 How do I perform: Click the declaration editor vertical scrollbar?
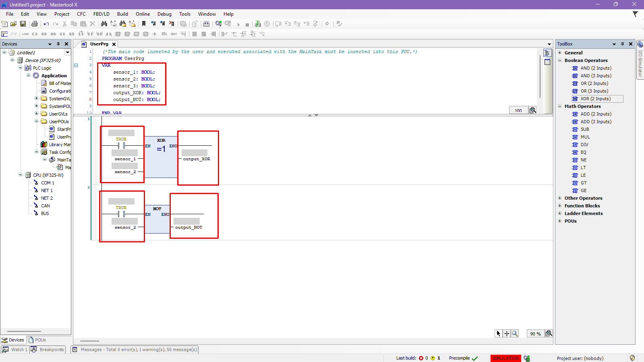540,77
